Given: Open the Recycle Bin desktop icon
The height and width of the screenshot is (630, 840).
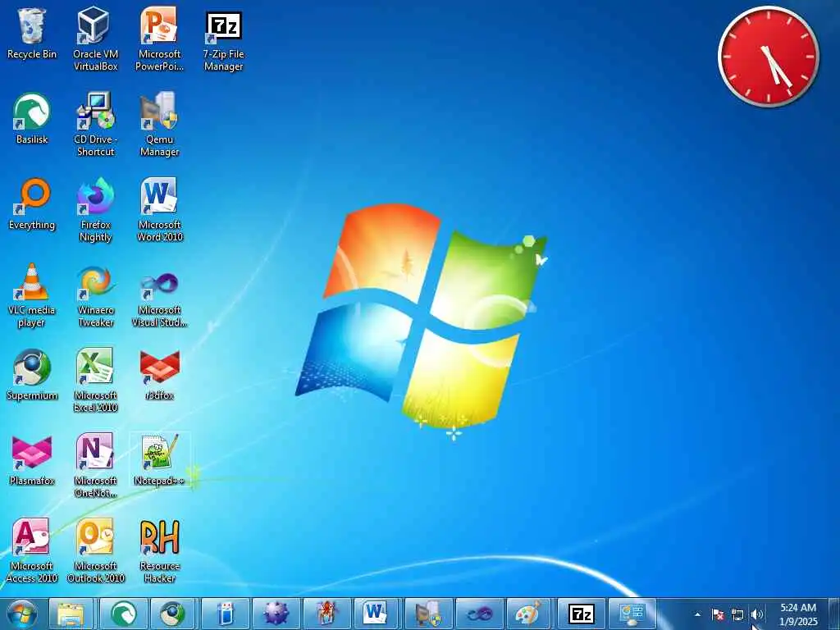Looking at the screenshot, I should coord(32,33).
